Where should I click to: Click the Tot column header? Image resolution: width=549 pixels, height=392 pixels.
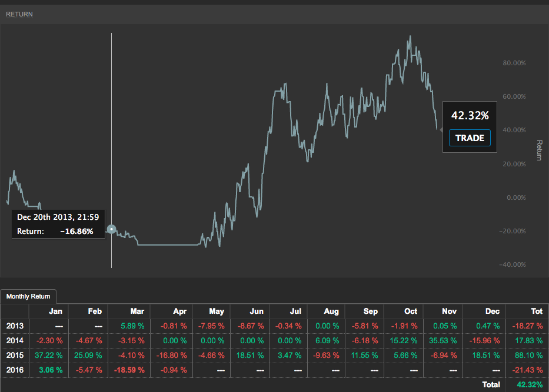[536, 311]
